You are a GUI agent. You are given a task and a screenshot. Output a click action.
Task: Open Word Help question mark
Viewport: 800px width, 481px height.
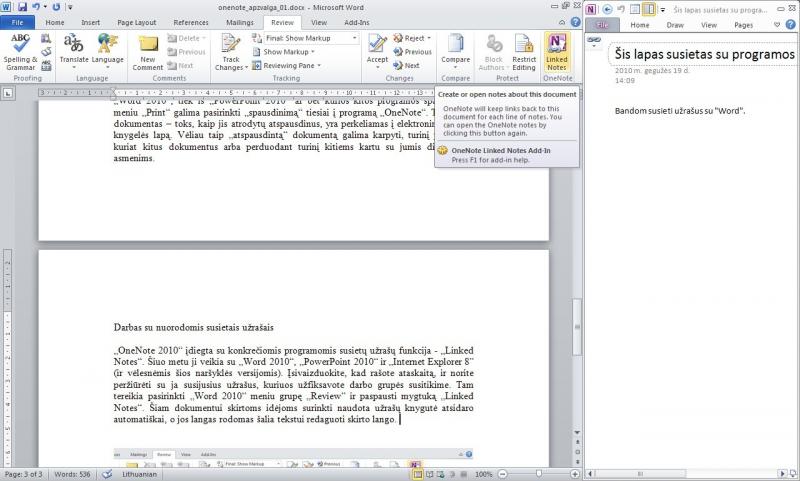click(x=575, y=22)
